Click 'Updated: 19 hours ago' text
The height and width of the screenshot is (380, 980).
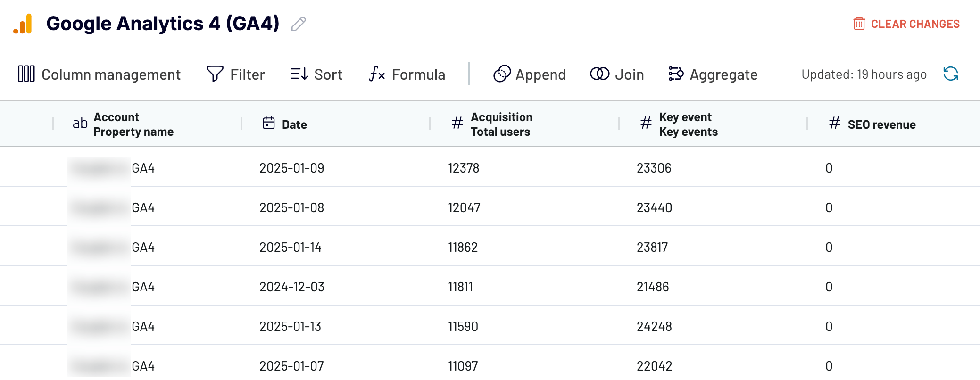(x=864, y=74)
